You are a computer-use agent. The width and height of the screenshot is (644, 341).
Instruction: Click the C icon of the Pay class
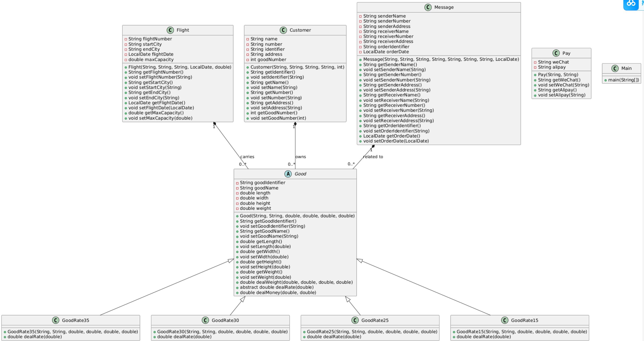pyautogui.click(x=556, y=53)
